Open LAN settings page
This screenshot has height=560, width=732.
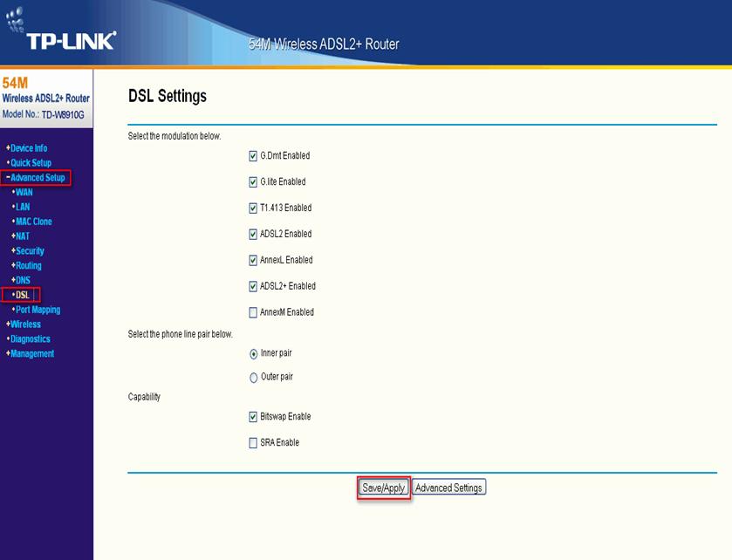click(21, 207)
